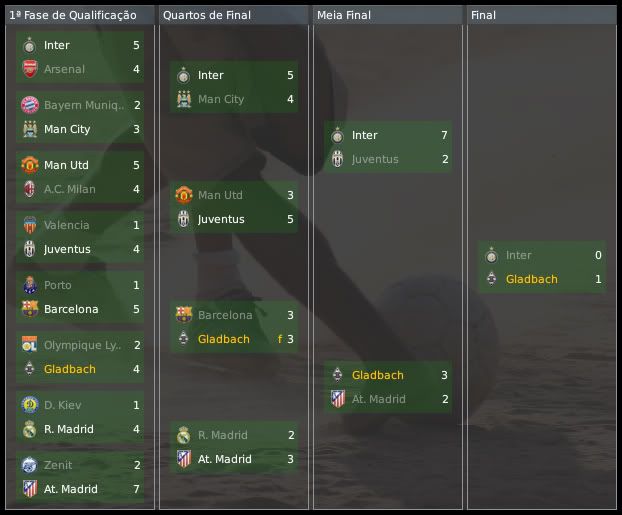Click Inter's score of 7 in Meia Final
The height and width of the screenshot is (515, 622).
443,135
